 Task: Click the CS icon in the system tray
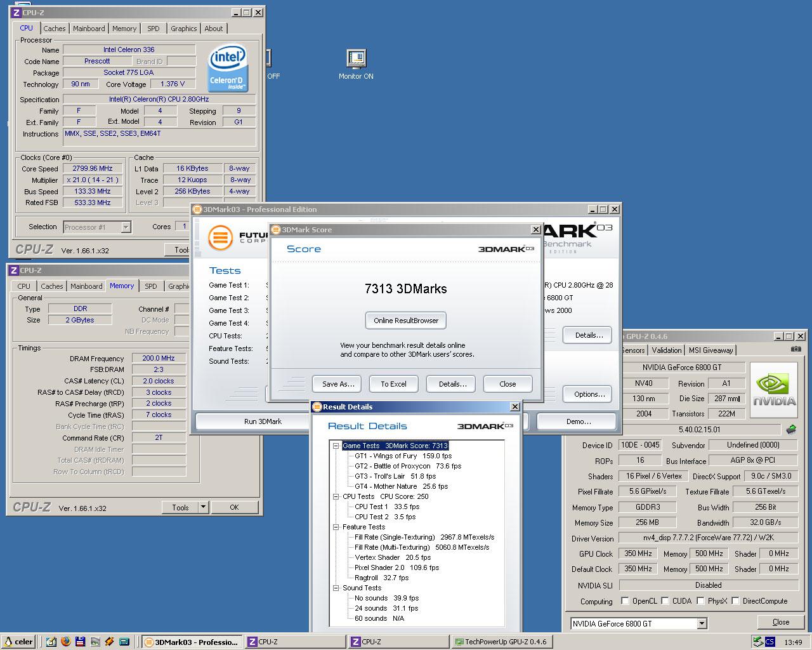pyautogui.click(x=769, y=642)
